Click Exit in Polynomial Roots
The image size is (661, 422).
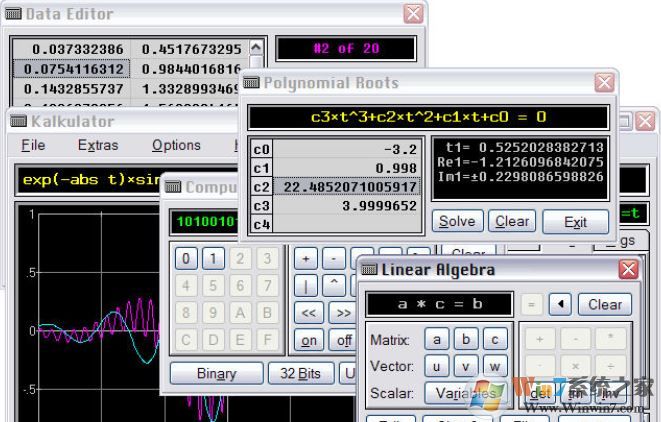[575, 221]
